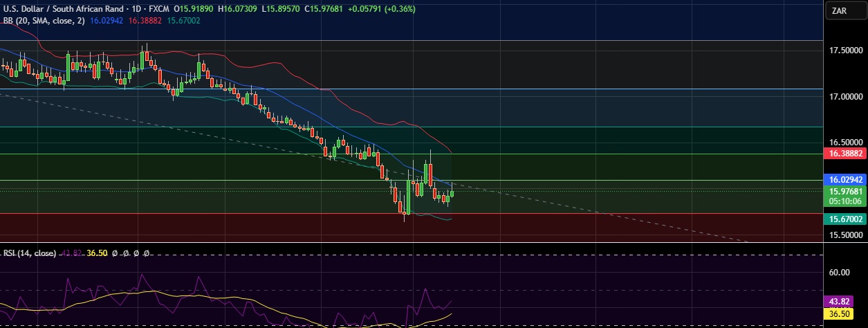The width and height of the screenshot is (868, 328).
Task: Select the RSI (14, close) indicator legend
Action: point(29,254)
